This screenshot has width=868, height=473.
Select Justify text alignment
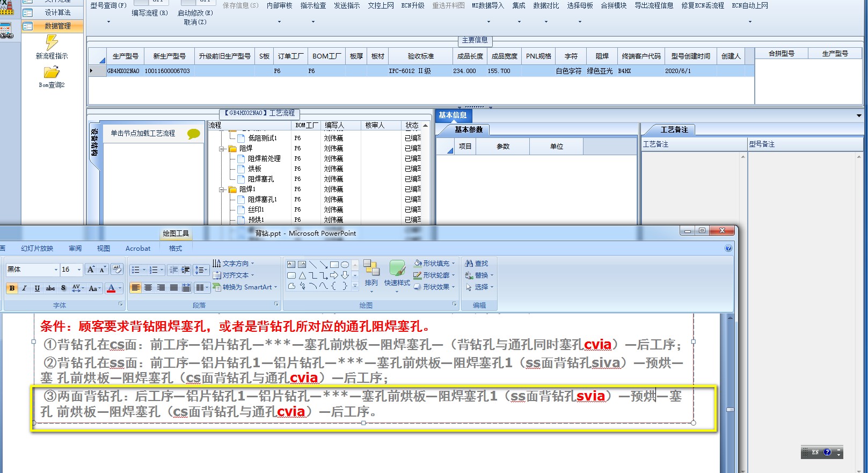pos(174,288)
